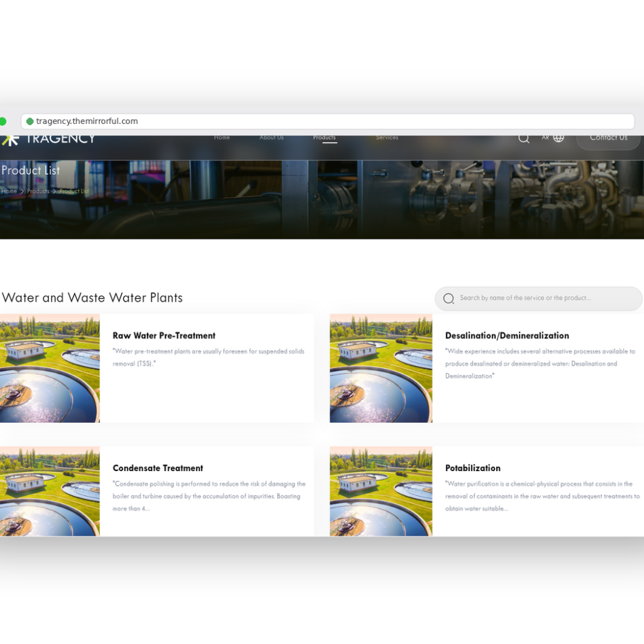Click the Product List breadcrumb

tap(74, 191)
